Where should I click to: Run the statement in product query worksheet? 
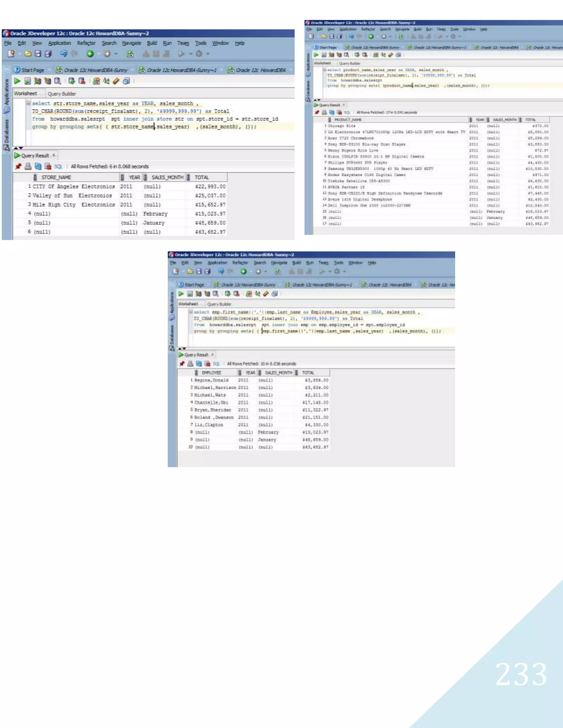pyautogui.click(x=316, y=55)
